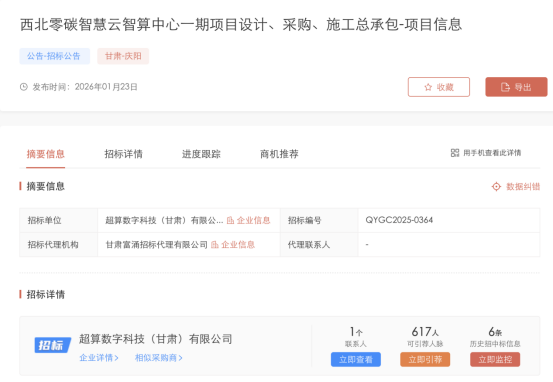
Task: Click the 招标详情 section heading
Action: 45,294
